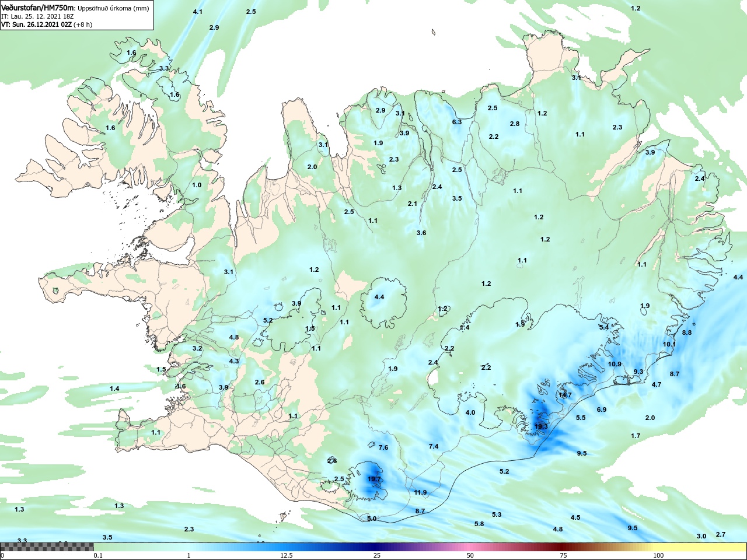Pick the 5.4 map value
This screenshot has width=747, height=560.
(604, 328)
